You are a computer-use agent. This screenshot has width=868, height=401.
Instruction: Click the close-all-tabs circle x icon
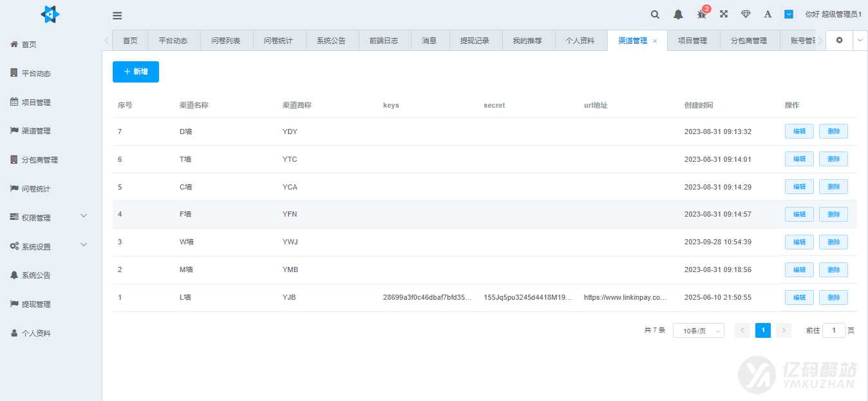[x=839, y=40]
